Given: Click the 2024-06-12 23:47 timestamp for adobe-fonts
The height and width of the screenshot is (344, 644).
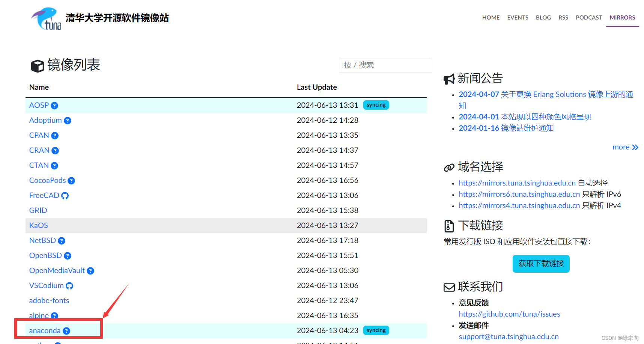Looking at the screenshot, I should click(x=328, y=300).
